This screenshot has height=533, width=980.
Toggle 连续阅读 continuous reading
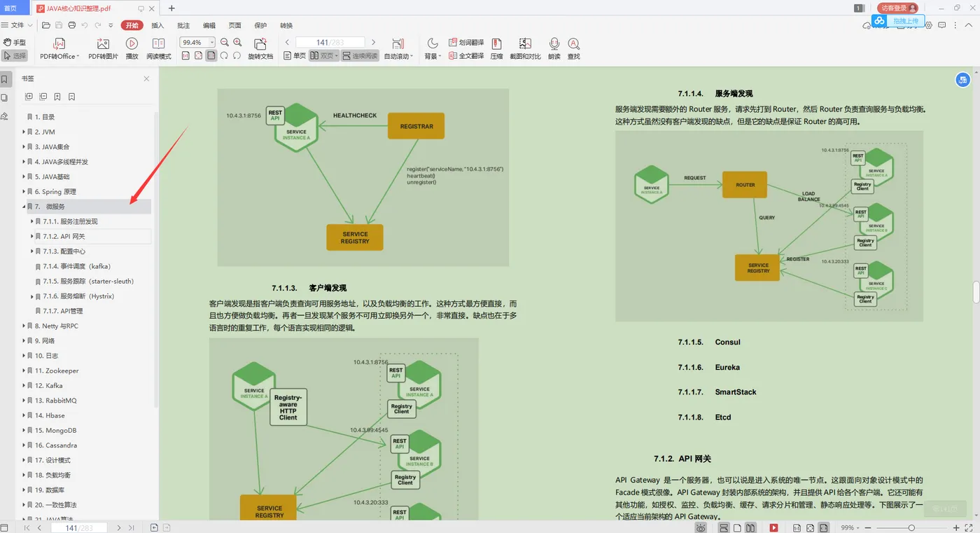click(360, 55)
